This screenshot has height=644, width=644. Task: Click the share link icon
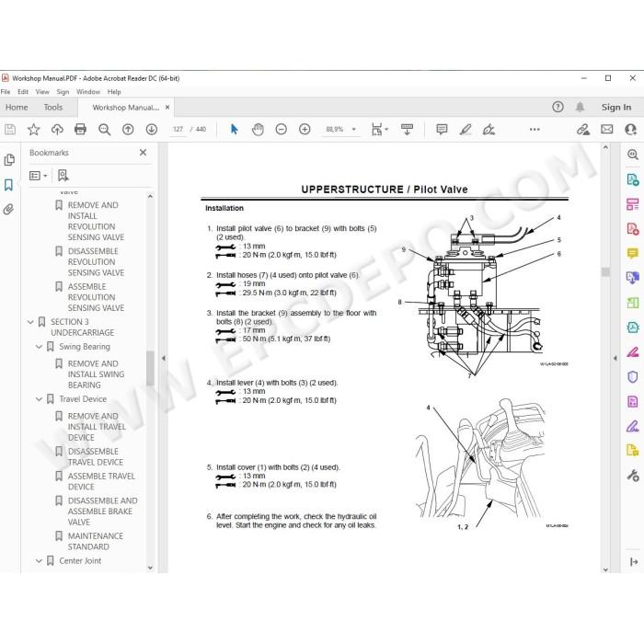582,130
